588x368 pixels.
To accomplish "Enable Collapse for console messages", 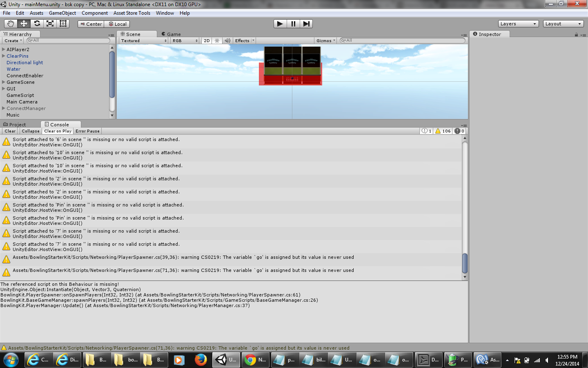I will (30, 131).
